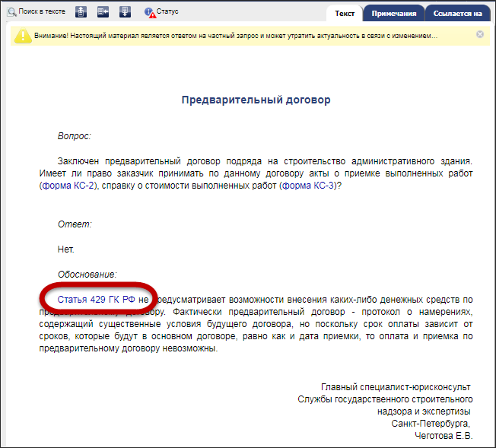Open the форма КС-2 link
This screenshot has height=448, width=496.
[71, 186]
